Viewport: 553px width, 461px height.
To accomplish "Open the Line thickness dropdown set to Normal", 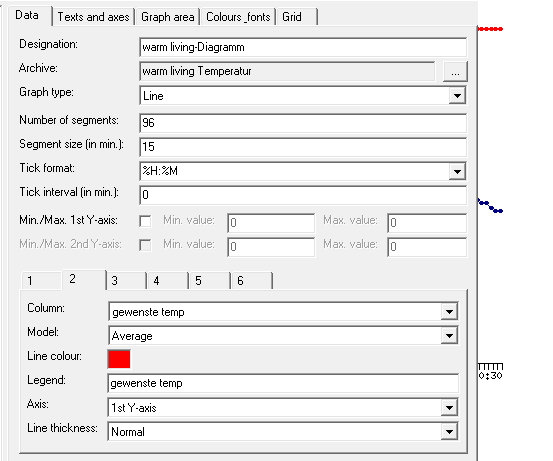I will pos(449,431).
